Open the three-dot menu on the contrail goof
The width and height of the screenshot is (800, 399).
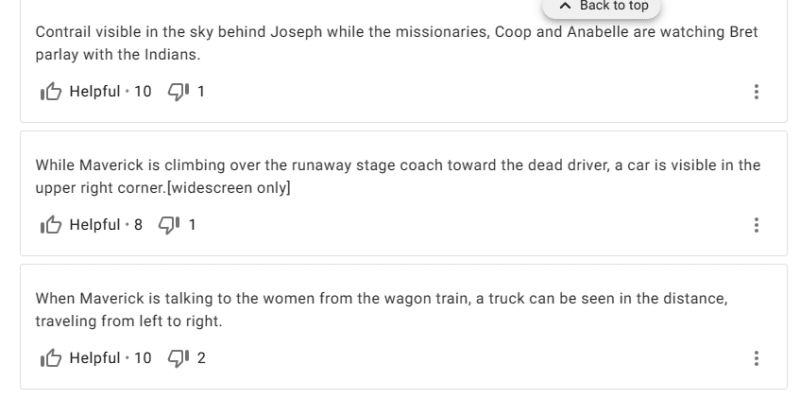[x=756, y=92]
